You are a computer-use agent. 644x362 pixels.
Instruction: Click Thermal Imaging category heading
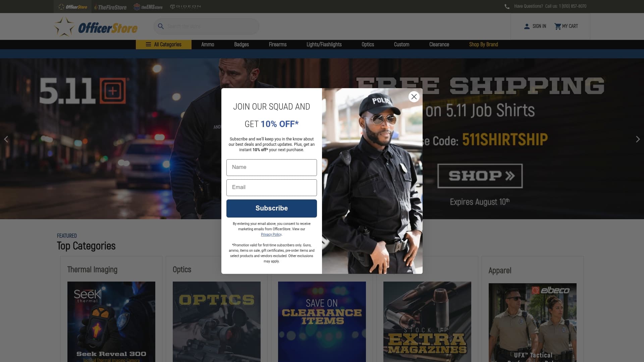(x=92, y=270)
